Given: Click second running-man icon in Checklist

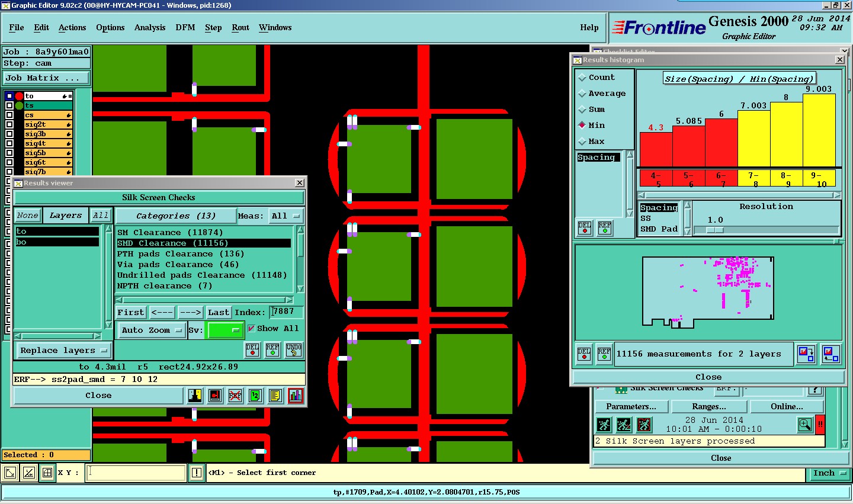Looking at the screenshot, I should tap(624, 425).
